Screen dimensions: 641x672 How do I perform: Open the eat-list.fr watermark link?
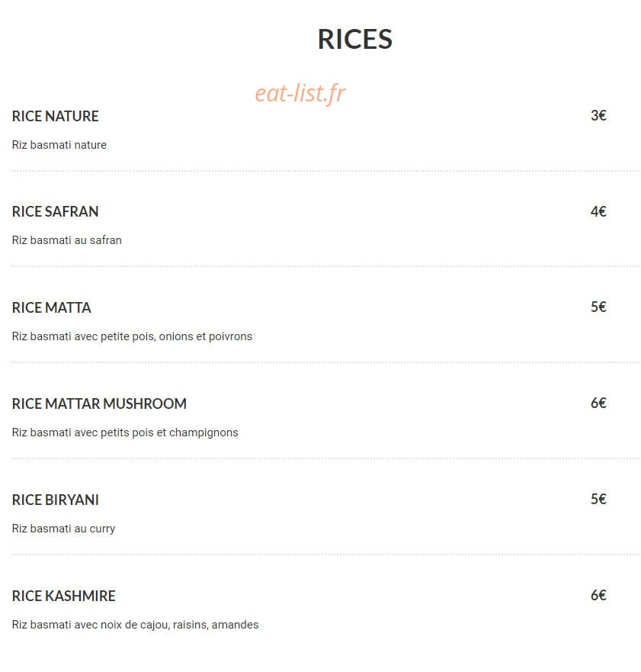(x=300, y=93)
